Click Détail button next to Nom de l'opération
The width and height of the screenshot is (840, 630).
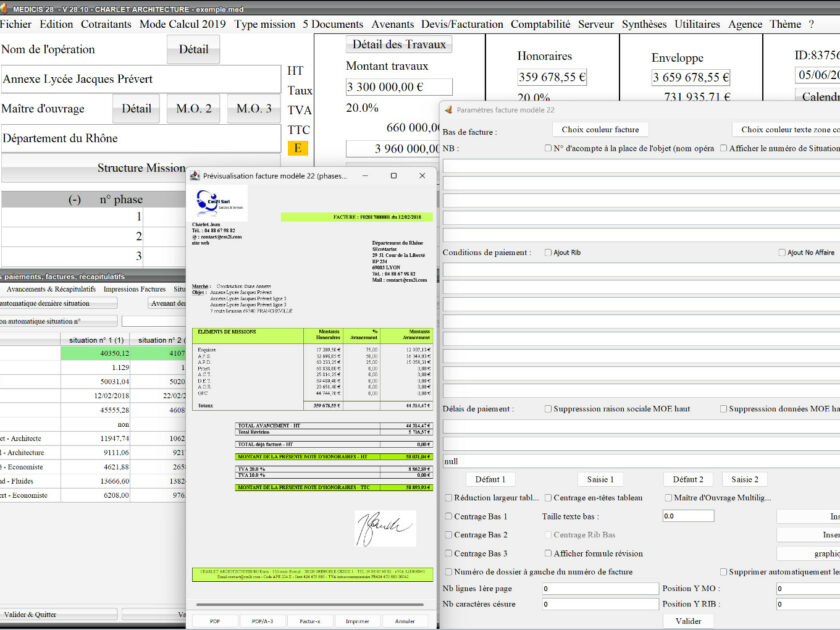click(193, 49)
